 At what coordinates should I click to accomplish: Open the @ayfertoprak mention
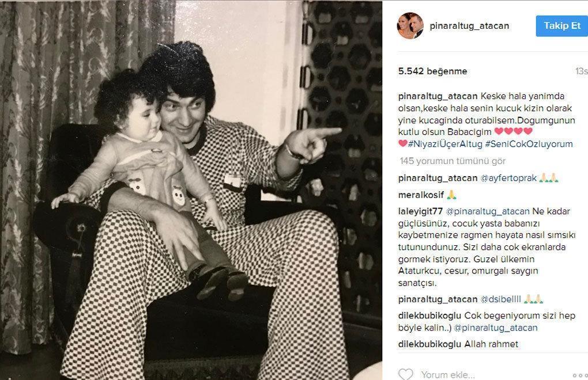point(508,178)
